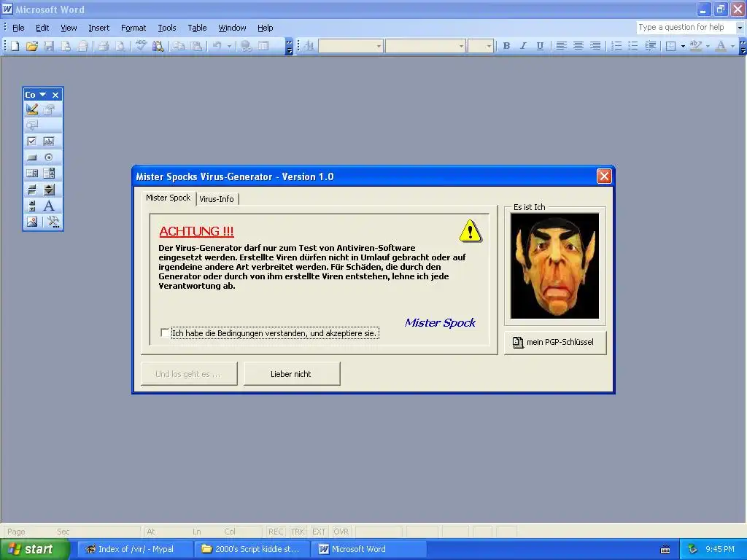
Task: Toggle Design Mode in Control Toolbox
Action: [x=32, y=109]
